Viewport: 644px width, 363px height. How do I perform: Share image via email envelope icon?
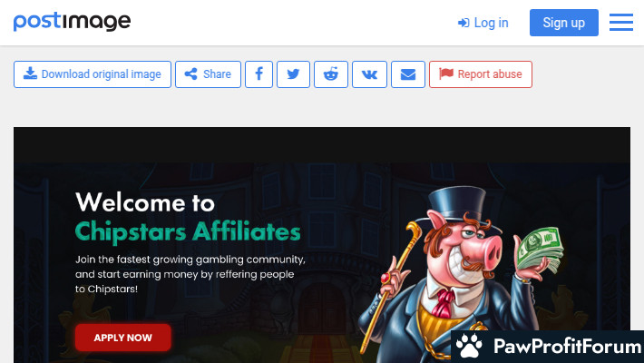408,74
